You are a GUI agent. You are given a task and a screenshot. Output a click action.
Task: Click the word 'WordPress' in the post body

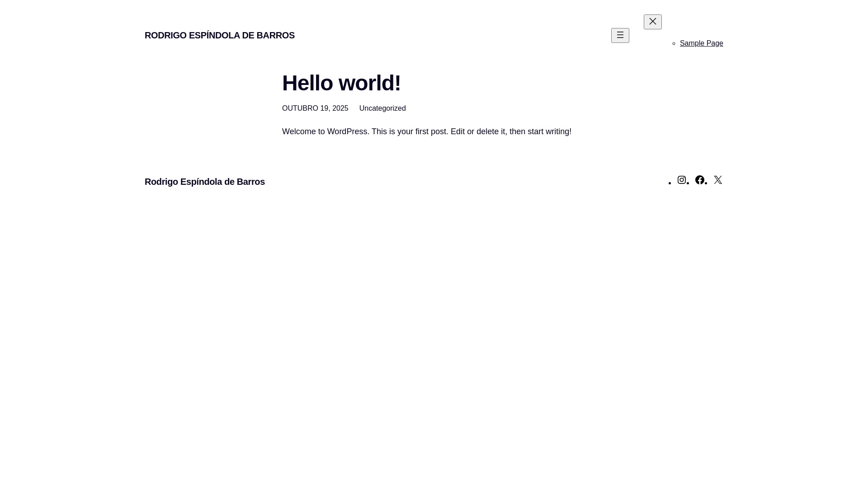[347, 131]
